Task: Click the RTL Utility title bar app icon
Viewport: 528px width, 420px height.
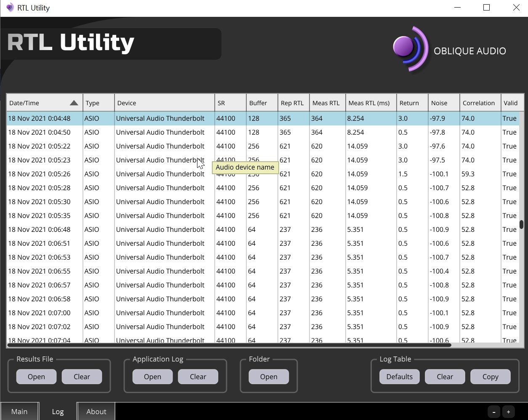Action: pos(10,8)
